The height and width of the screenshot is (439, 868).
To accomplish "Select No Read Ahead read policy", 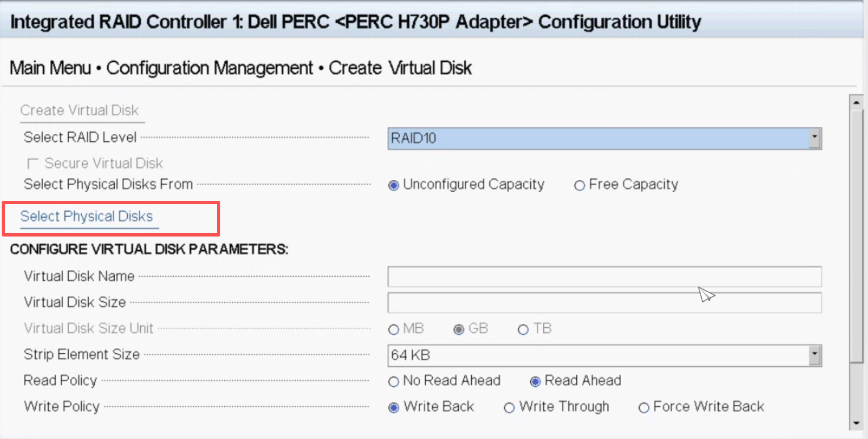I will coord(393,382).
